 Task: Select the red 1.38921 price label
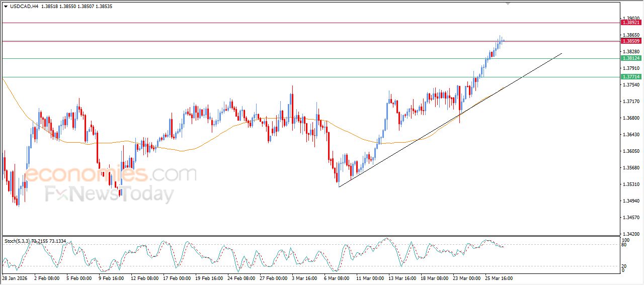[631, 23]
